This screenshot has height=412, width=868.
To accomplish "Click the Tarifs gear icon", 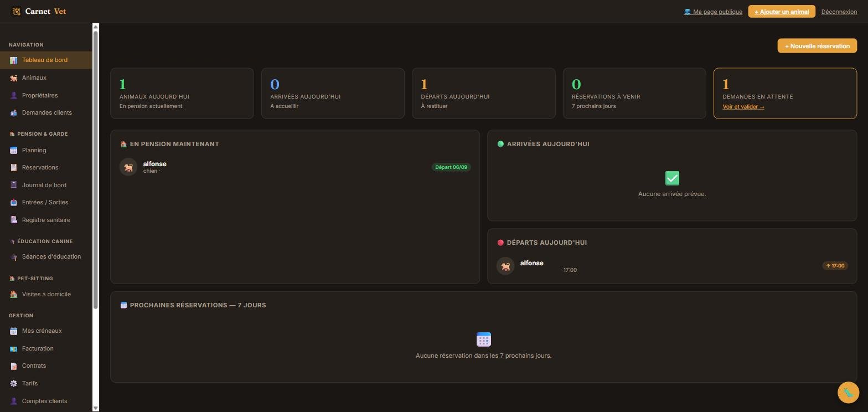I will coord(13,384).
